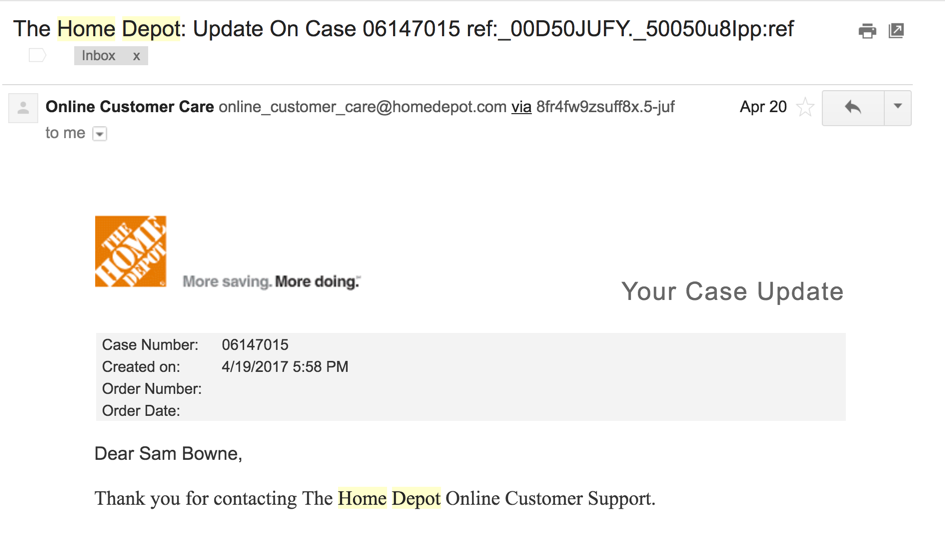Click the Inbox label tag
The image size is (945, 533).
pyautogui.click(x=99, y=56)
